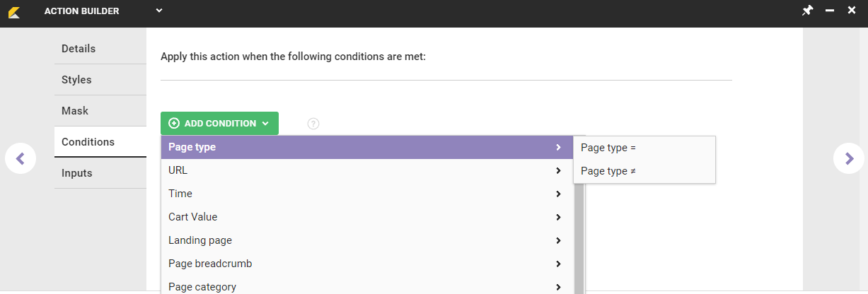Screen dimensions: 868x294
Task: Go to next step arrow
Action: pyautogui.click(x=848, y=158)
